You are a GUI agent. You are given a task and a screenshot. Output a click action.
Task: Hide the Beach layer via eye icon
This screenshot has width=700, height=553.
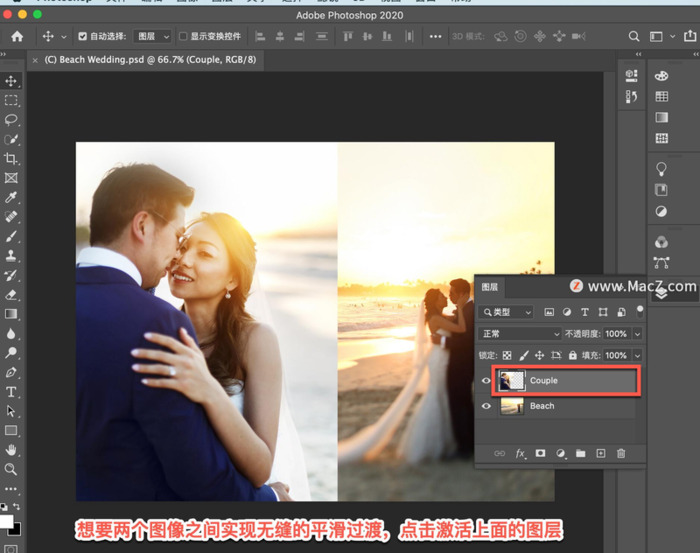point(487,406)
